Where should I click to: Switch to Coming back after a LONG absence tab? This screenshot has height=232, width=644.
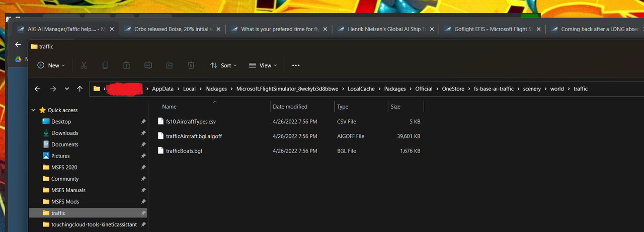595,29
